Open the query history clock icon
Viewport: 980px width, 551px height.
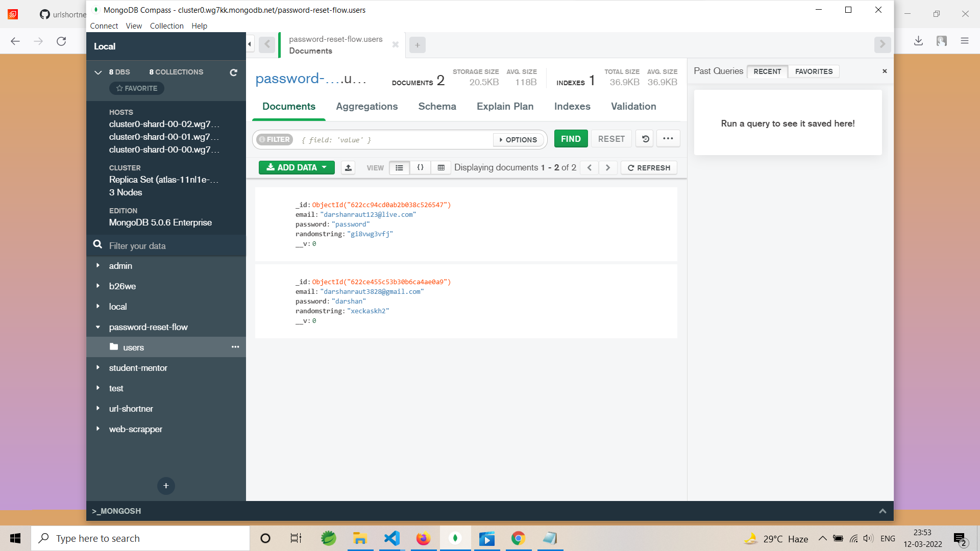point(644,138)
